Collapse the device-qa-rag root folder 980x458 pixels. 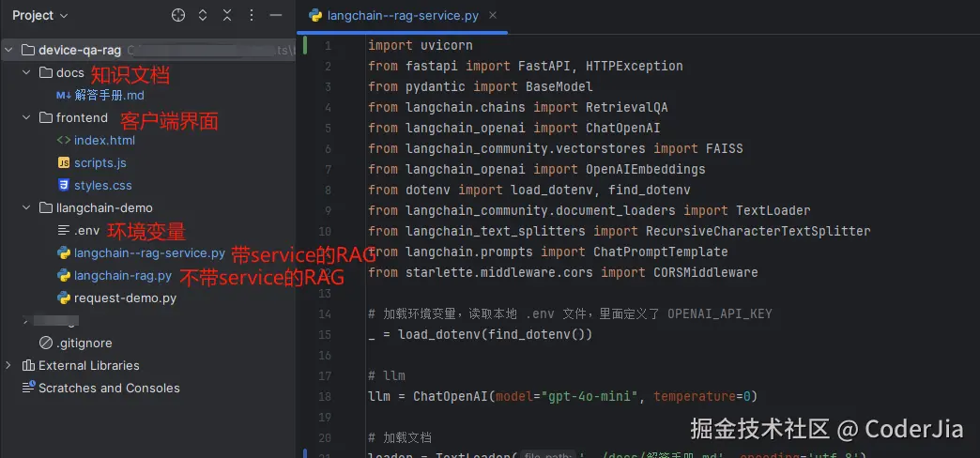click(x=8, y=50)
